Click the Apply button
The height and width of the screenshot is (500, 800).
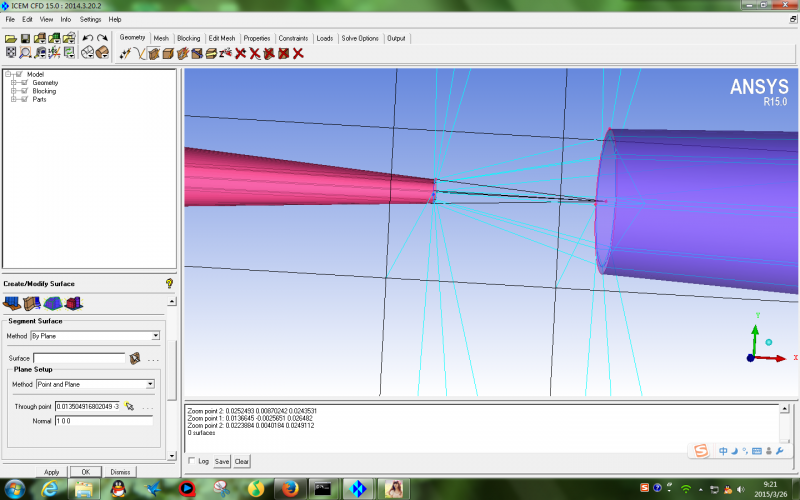tap(52, 472)
